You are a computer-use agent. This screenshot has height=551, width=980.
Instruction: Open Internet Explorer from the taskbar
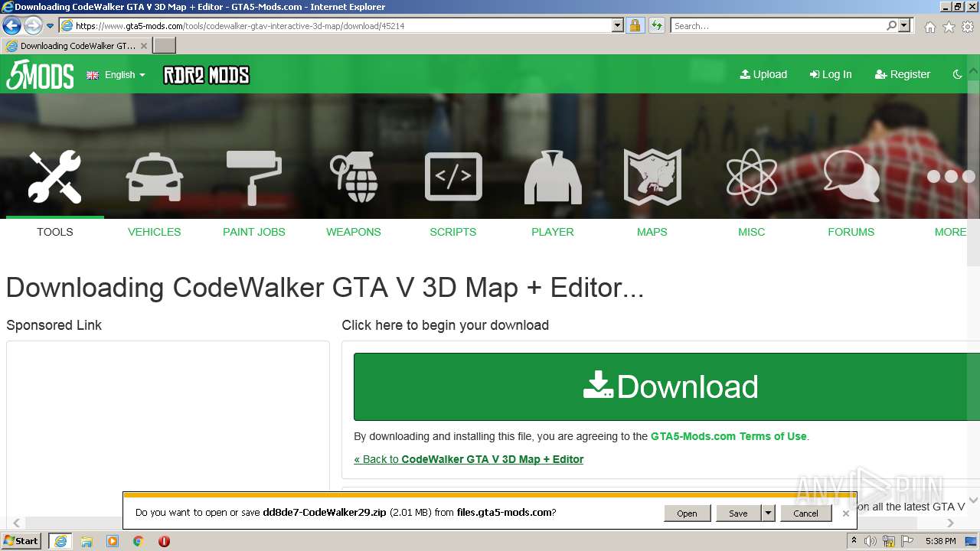pyautogui.click(x=60, y=541)
